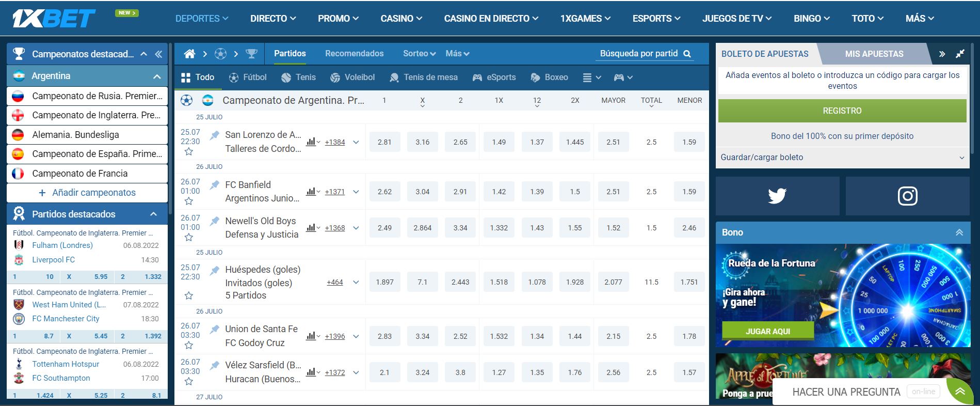Image resolution: width=980 pixels, height=406 pixels.
Task: Open the home icon in breadcrumb
Action: (189, 54)
